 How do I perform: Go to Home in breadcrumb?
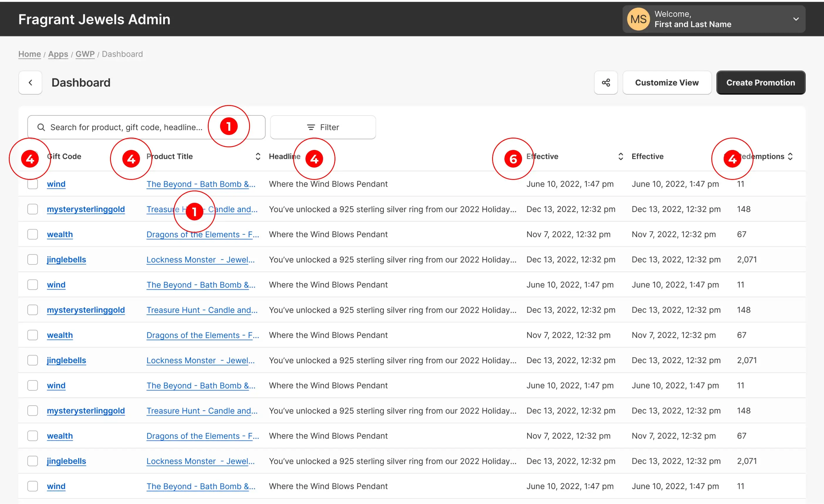(29, 54)
